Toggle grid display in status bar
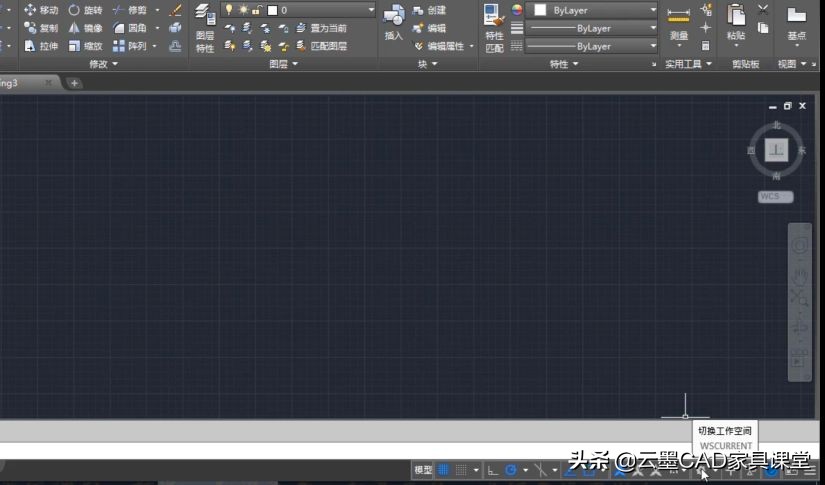Image resolution: width=825 pixels, height=485 pixels. click(444, 470)
